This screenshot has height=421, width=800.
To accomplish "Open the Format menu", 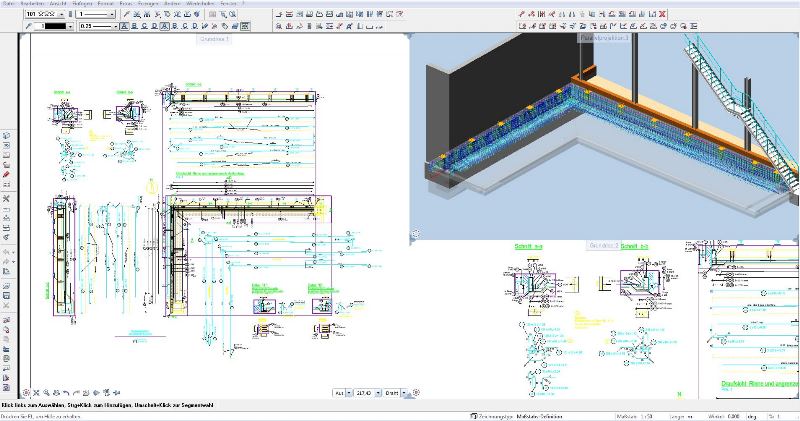I will 106,3.
